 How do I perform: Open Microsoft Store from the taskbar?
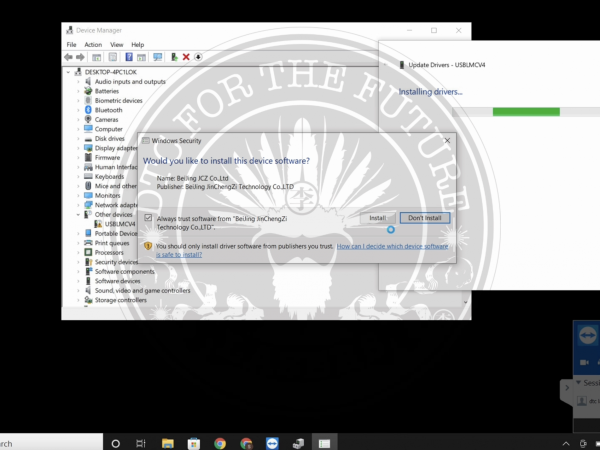(194, 443)
